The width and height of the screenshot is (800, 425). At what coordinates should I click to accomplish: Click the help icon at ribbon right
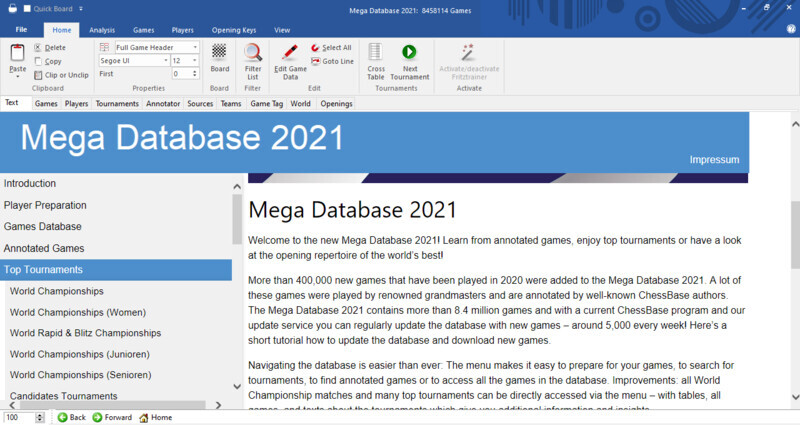pos(791,30)
